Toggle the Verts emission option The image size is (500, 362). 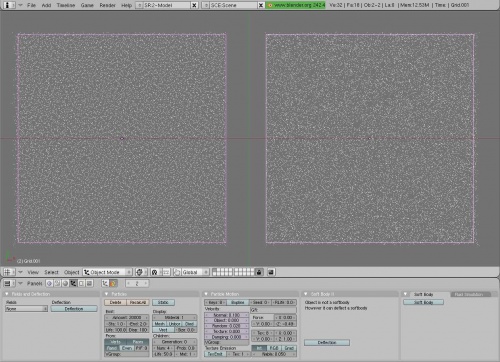click(x=115, y=342)
